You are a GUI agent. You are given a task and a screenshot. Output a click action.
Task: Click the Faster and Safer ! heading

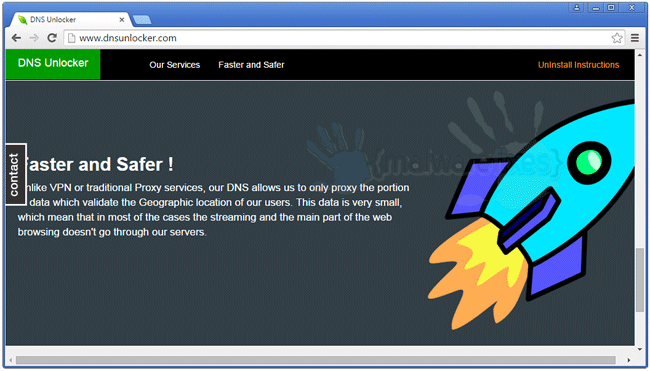(x=99, y=164)
